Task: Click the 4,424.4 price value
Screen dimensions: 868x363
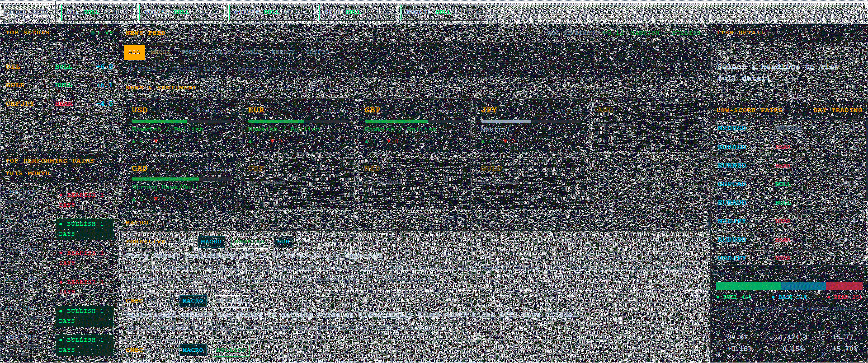Action: click(x=793, y=338)
